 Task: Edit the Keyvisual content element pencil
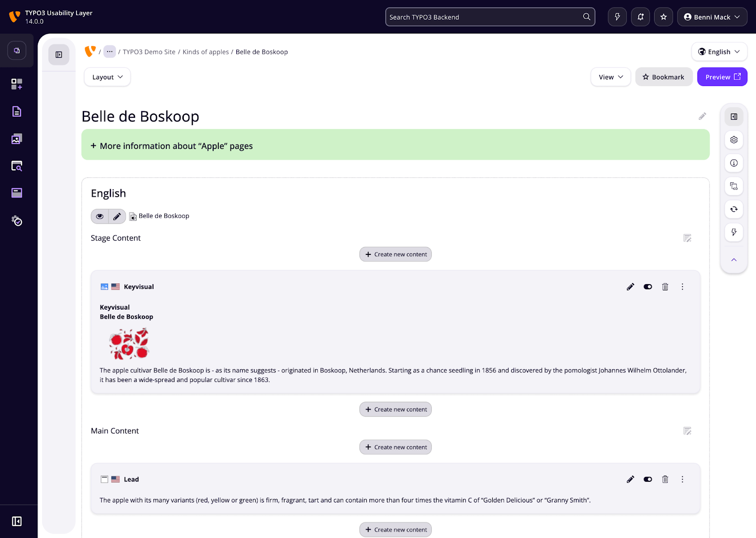(630, 287)
